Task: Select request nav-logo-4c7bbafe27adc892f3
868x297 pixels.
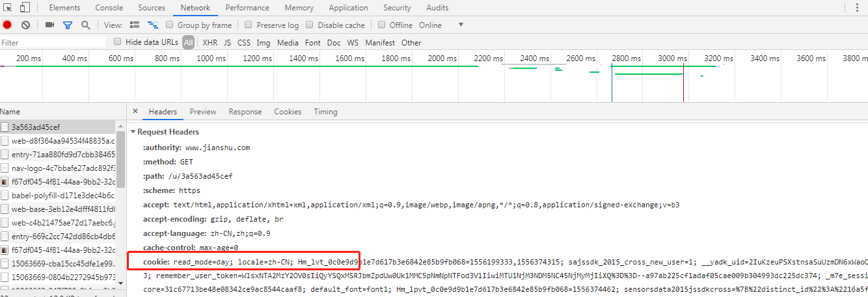Action: coord(58,168)
